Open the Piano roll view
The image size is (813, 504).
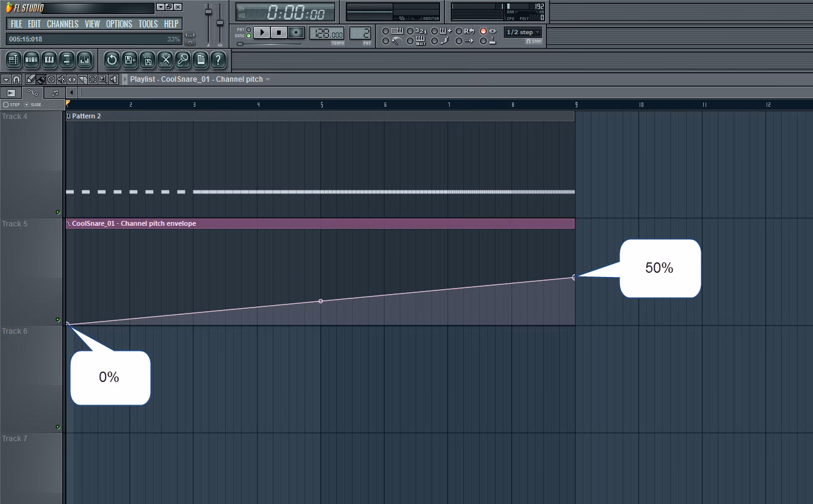pos(49,60)
